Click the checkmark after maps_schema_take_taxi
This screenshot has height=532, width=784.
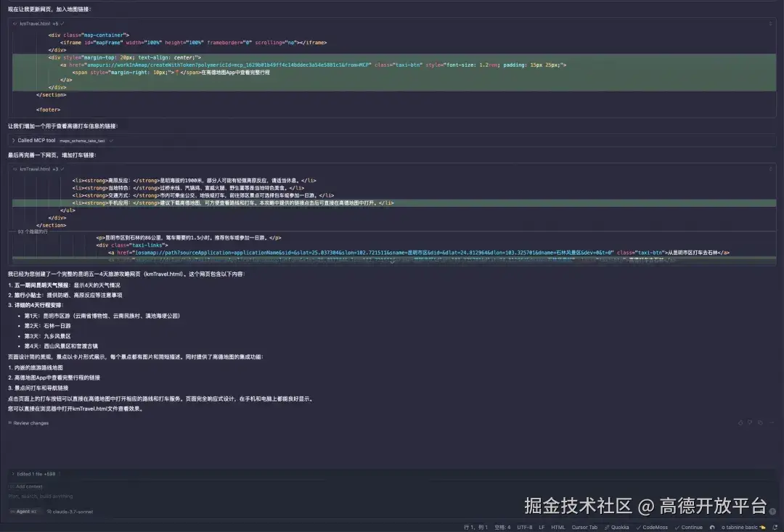coord(111,141)
